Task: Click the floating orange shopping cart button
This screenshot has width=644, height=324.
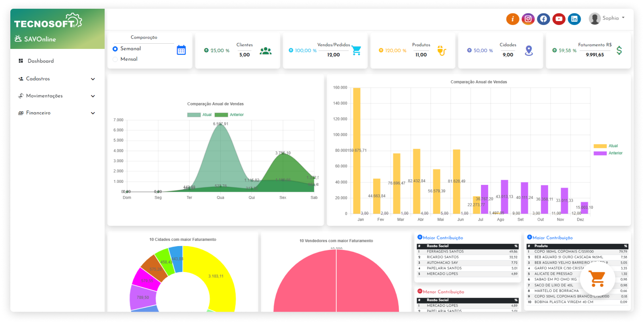Action: pos(597,279)
